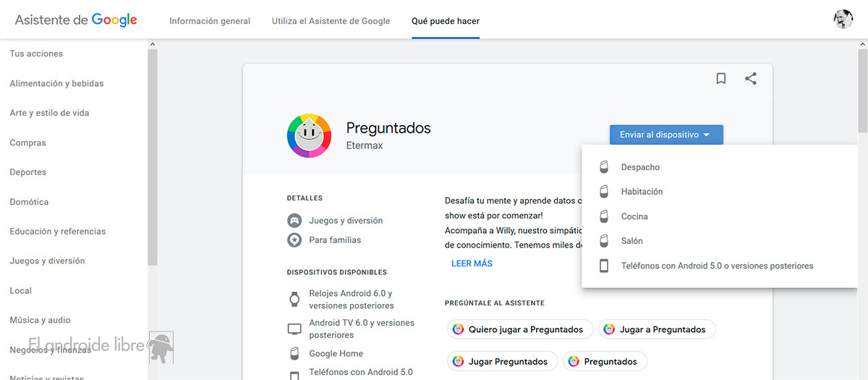
Task: Select Habitación from the device list
Action: [x=642, y=192]
